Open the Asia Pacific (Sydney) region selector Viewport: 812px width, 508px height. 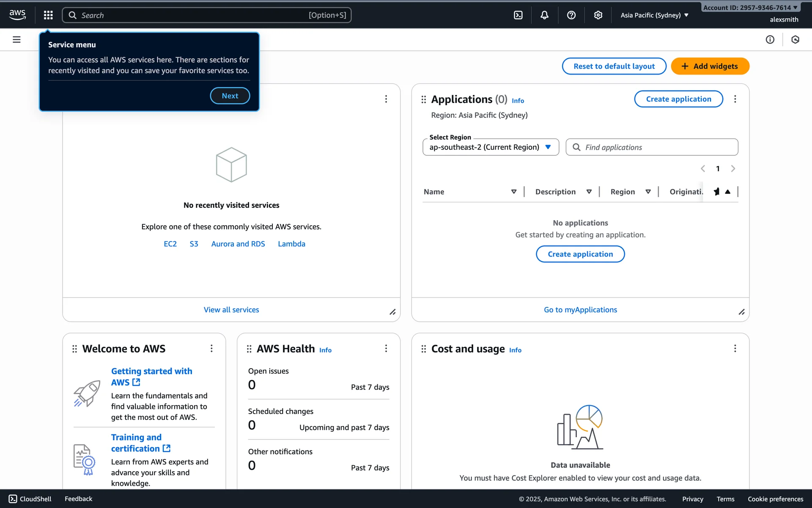point(654,15)
